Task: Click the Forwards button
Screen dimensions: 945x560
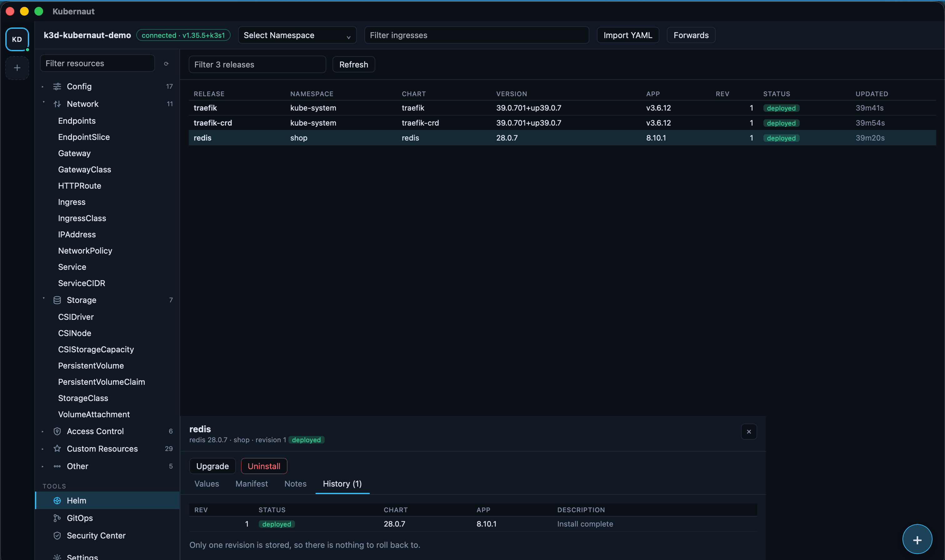Action: 691,35
